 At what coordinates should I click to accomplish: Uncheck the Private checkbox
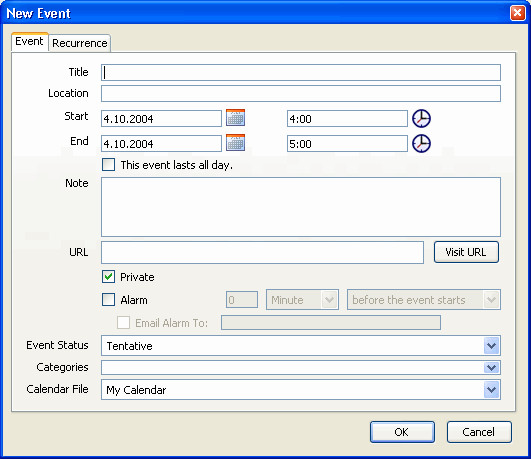108,277
